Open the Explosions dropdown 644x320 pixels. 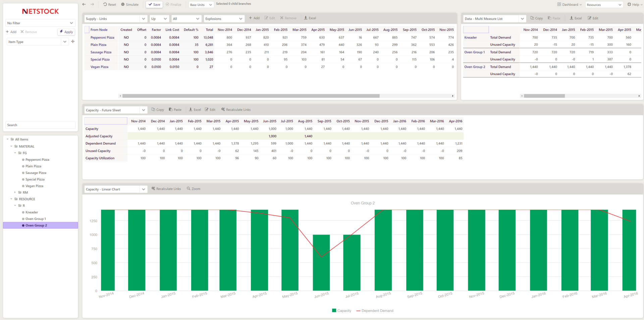click(224, 19)
